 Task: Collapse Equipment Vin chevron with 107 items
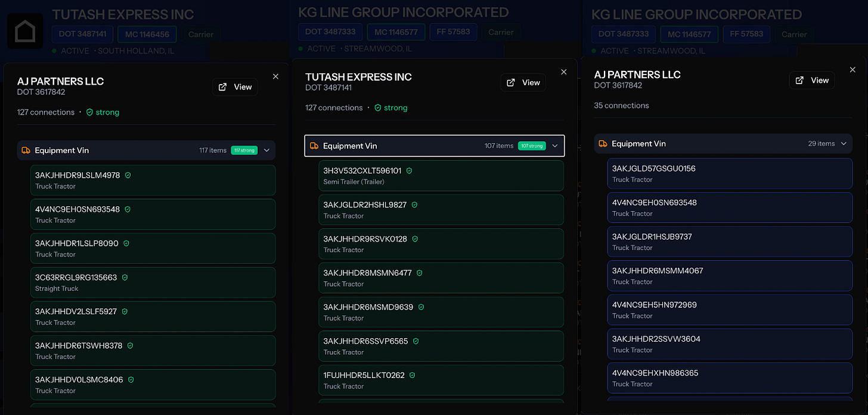tap(555, 145)
